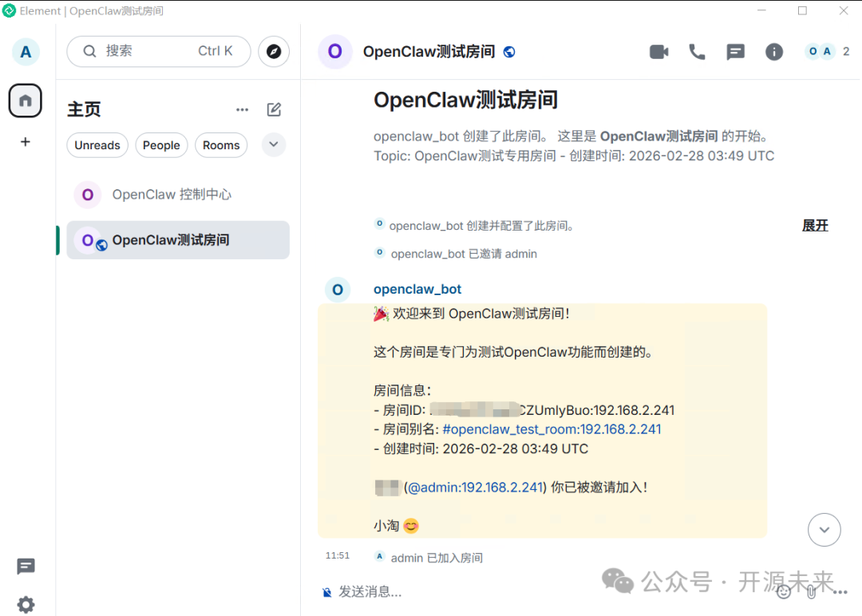This screenshot has height=616, width=862.
Task: Toggle the People filter
Action: coord(161,145)
